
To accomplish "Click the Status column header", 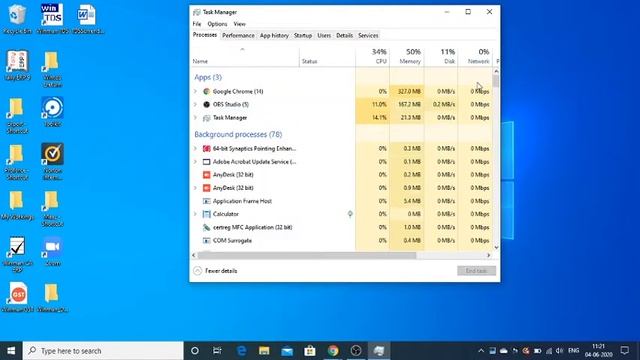I will 327,56.
